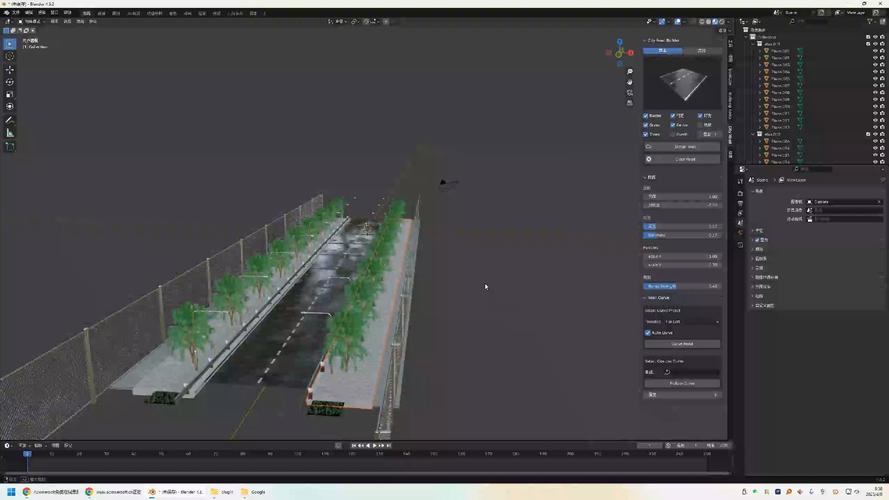889x500 pixels.
Task: Click the eyedropper icon in the curve field
Action: (x=667, y=372)
